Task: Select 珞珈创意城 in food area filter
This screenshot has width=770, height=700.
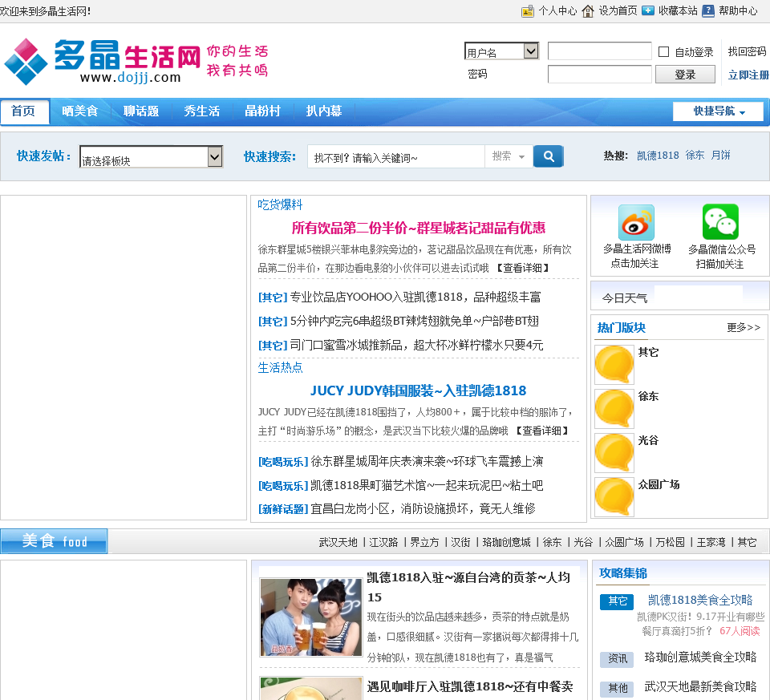Action: [506, 542]
